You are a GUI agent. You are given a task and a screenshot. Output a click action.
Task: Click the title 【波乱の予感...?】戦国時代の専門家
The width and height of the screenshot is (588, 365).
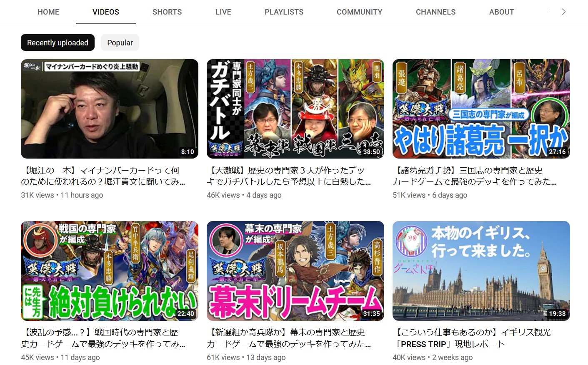(x=103, y=338)
